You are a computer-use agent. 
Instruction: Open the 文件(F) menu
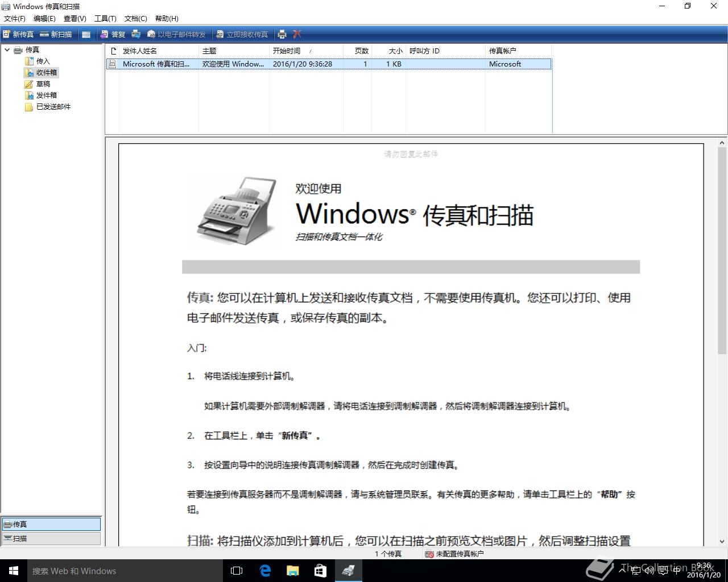click(14, 18)
